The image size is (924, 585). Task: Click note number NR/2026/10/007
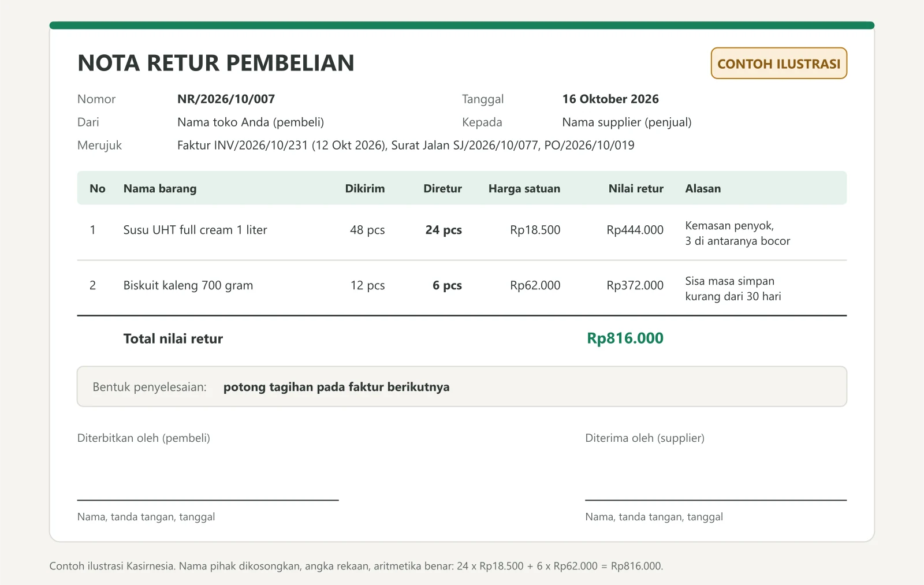click(x=226, y=99)
